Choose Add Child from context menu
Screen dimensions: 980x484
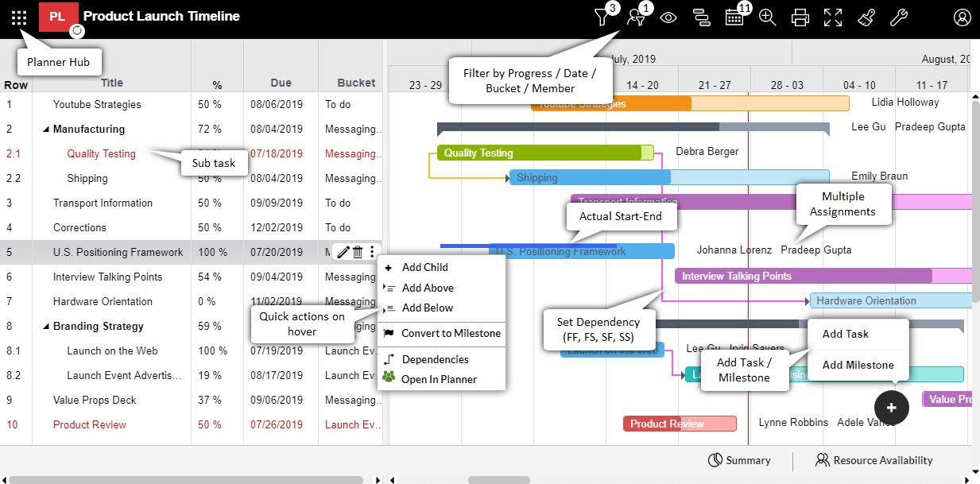coord(424,267)
